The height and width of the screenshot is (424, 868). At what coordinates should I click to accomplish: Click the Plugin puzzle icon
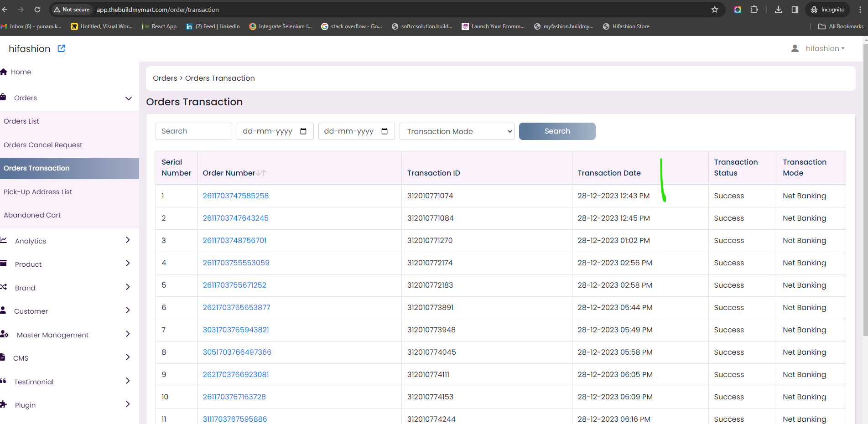coord(3,404)
